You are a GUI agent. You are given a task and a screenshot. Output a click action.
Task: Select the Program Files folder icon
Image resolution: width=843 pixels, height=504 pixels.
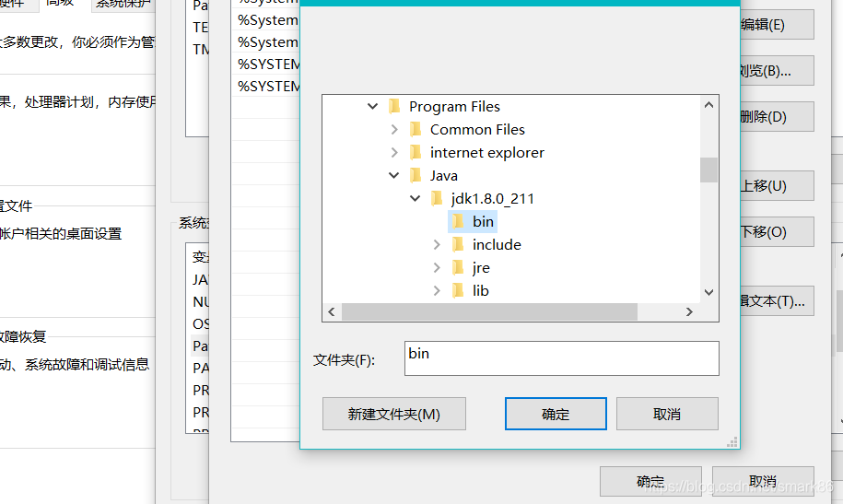(394, 107)
